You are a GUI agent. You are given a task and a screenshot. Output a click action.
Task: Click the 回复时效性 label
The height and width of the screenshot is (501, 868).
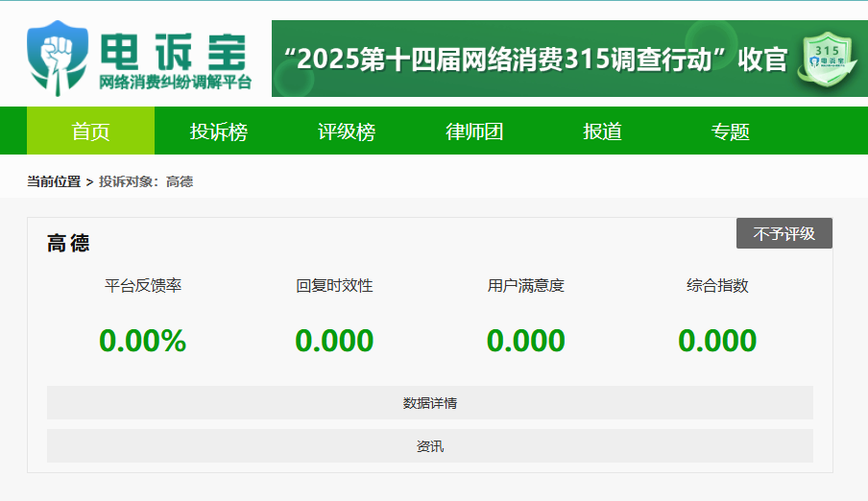pos(334,286)
